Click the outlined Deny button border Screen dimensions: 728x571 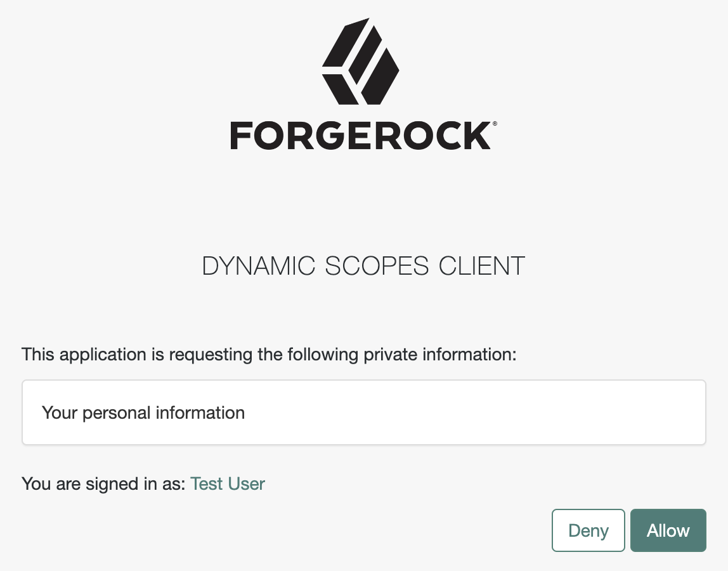click(588, 511)
